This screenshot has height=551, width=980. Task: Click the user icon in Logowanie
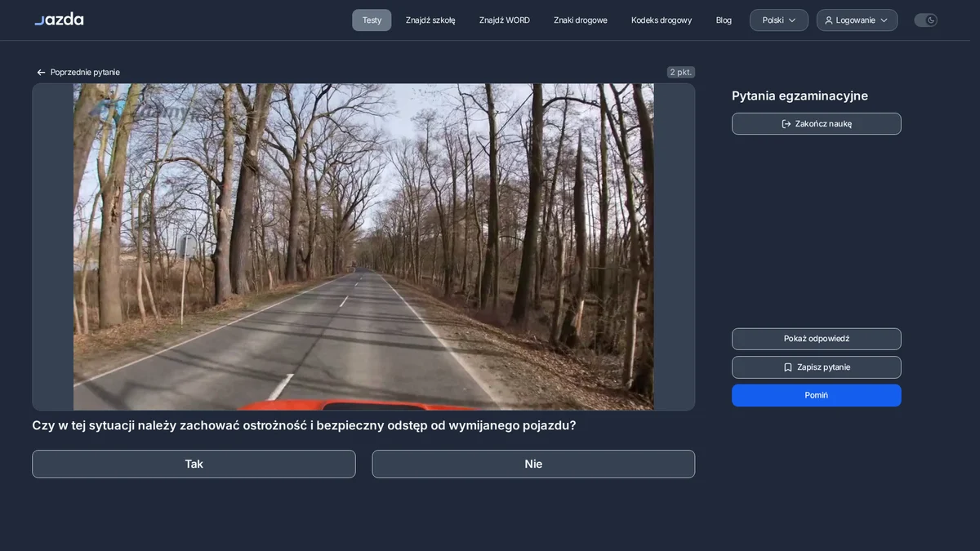[829, 20]
